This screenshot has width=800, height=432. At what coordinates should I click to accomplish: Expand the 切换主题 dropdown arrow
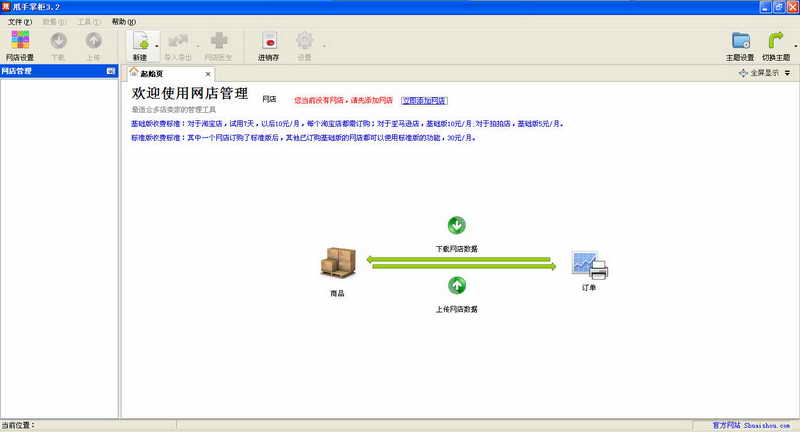pyautogui.click(x=795, y=46)
